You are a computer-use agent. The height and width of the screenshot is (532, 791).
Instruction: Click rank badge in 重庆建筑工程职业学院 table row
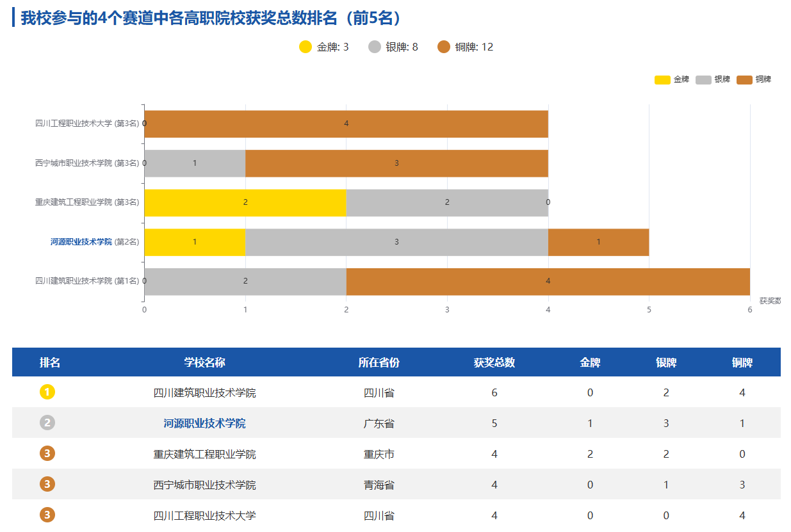pyautogui.click(x=47, y=453)
